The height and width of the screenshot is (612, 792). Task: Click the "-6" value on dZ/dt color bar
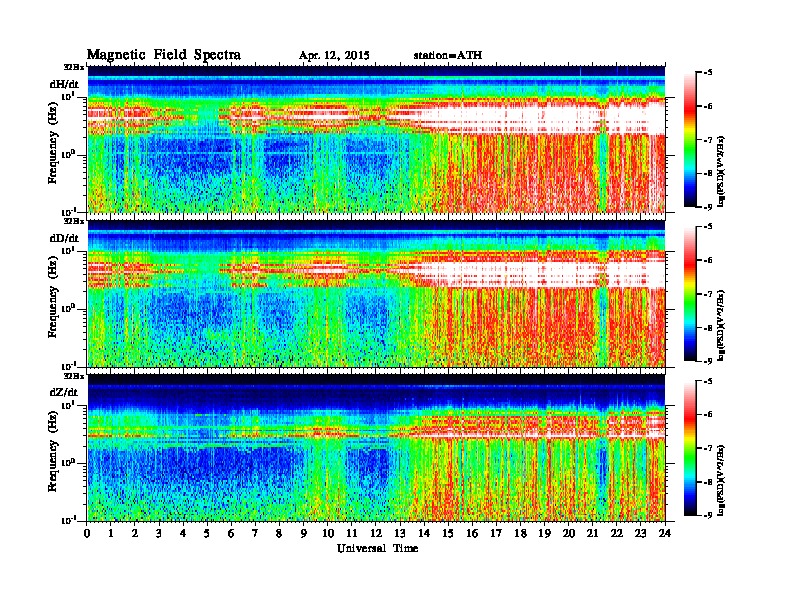coord(708,414)
